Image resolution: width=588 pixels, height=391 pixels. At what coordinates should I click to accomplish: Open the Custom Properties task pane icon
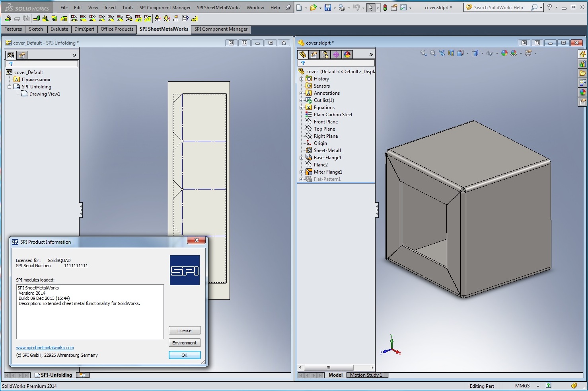pos(582,102)
